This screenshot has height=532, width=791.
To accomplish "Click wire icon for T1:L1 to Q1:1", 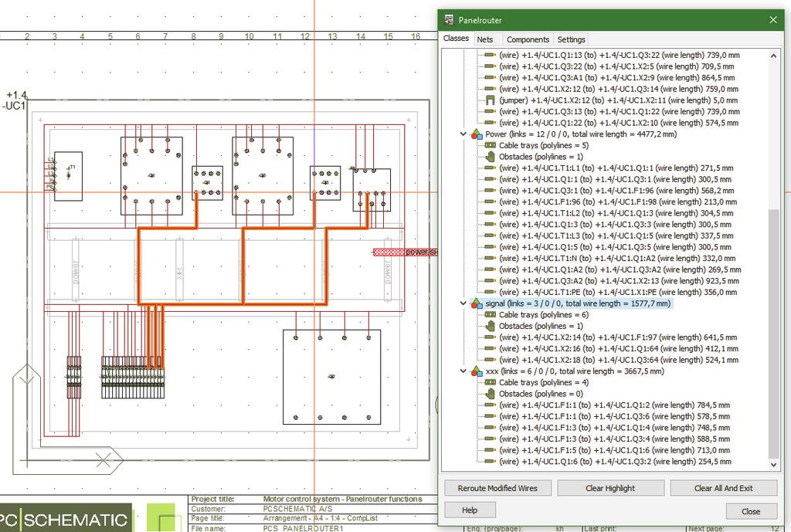I will [x=490, y=168].
